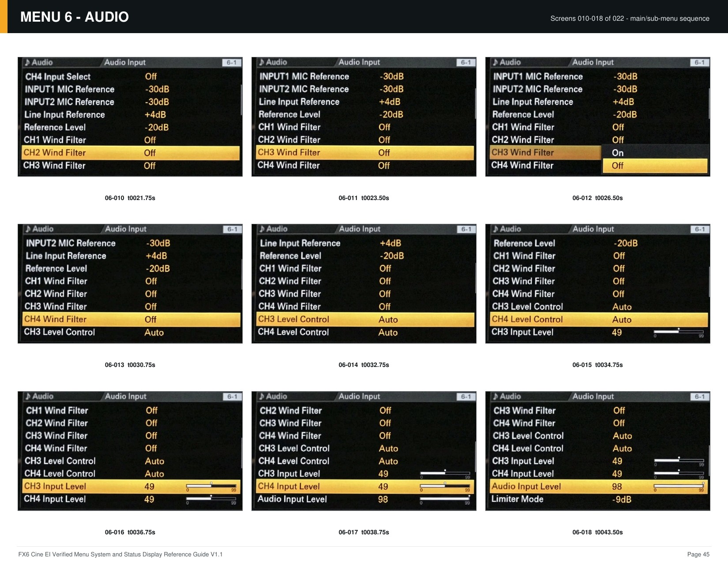Click CH3 Input Level slider in screen 06-018
The width and height of the screenshot is (728, 563).
(679, 461)
